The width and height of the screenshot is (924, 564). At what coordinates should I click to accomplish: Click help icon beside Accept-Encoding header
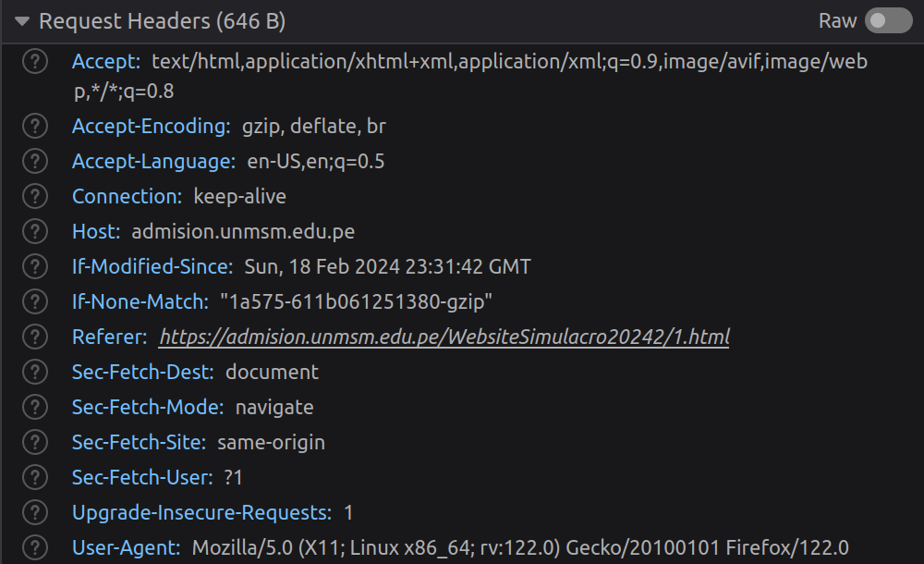point(34,126)
